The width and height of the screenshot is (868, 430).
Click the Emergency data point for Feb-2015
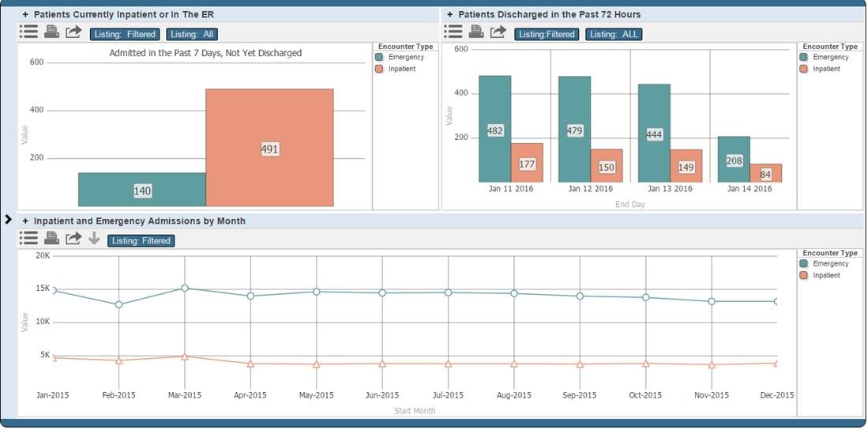click(x=118, y=304)
